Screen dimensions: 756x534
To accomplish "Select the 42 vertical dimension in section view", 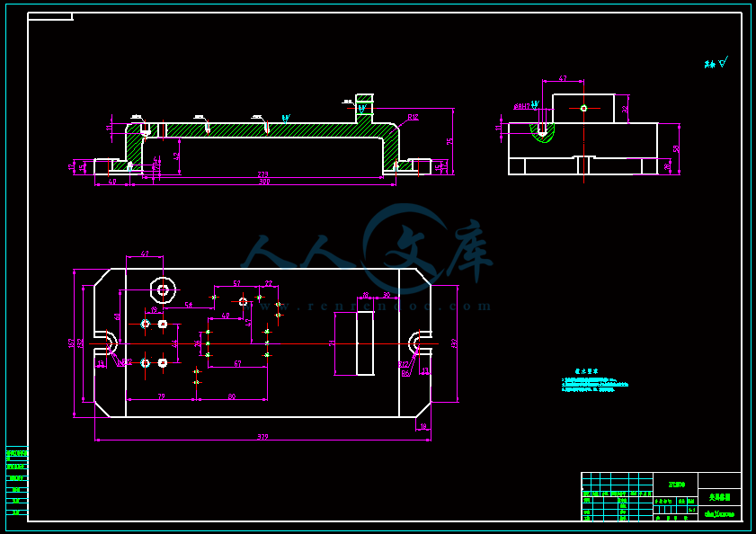I will (176, 156).
